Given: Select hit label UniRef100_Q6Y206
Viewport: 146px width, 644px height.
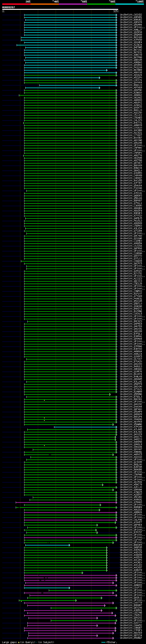Looking at the screenshot, I should coord(131,608).
